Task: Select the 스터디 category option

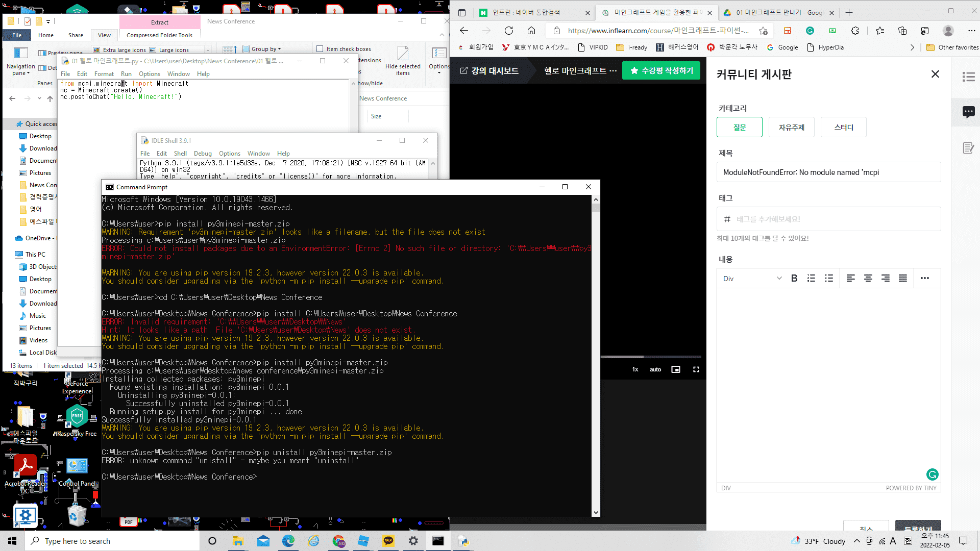Action: (843, 127)
